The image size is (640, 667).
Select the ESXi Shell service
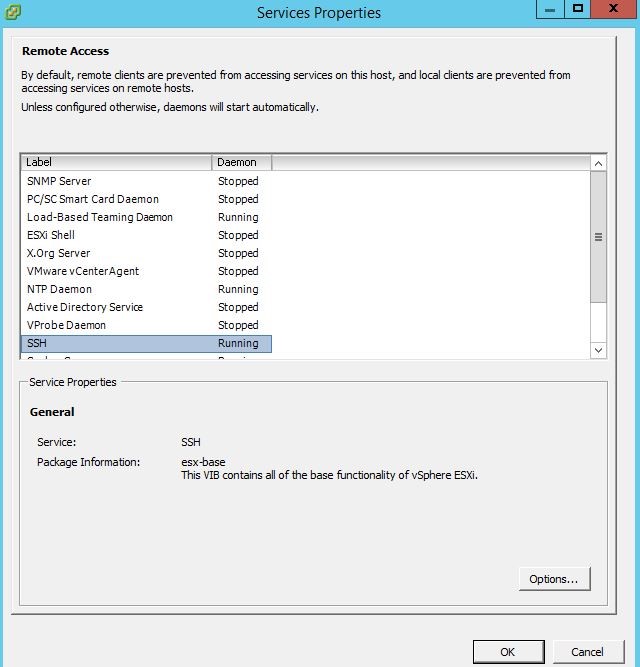tap(51, 235)
